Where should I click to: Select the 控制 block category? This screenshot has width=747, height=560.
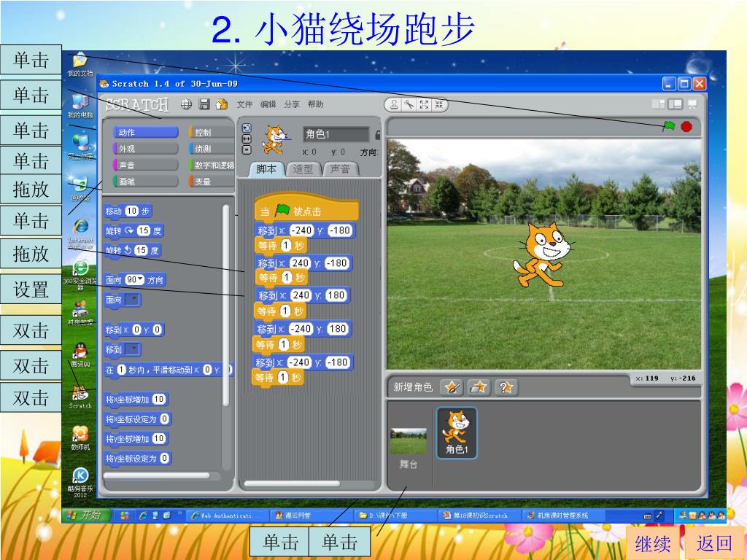click(212, 133)
